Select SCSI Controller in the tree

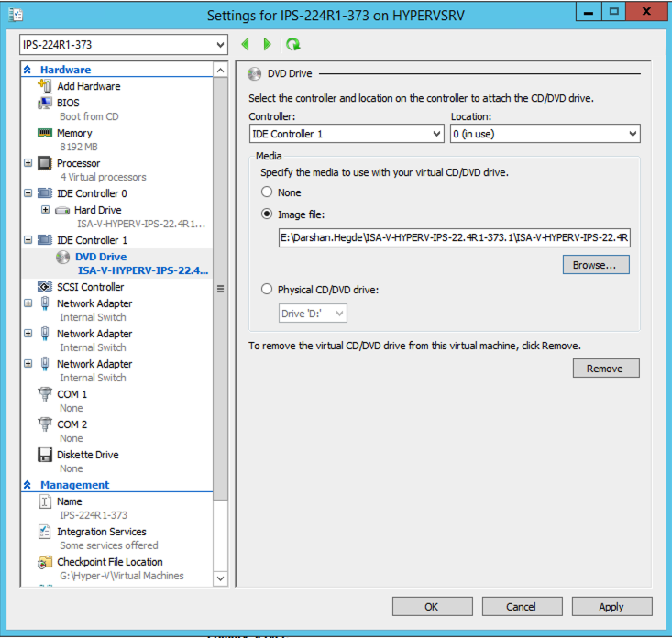(x=91, y=287)
